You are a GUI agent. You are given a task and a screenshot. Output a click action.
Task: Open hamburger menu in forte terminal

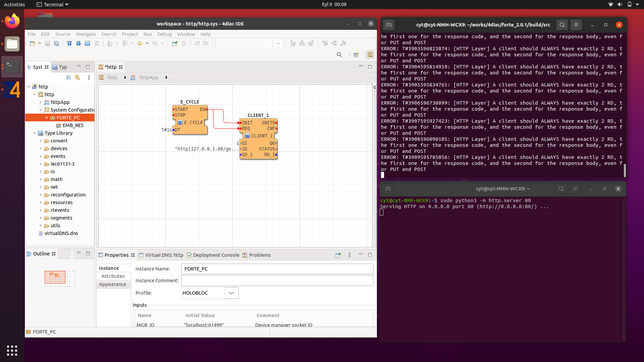[x=576, y=25]
